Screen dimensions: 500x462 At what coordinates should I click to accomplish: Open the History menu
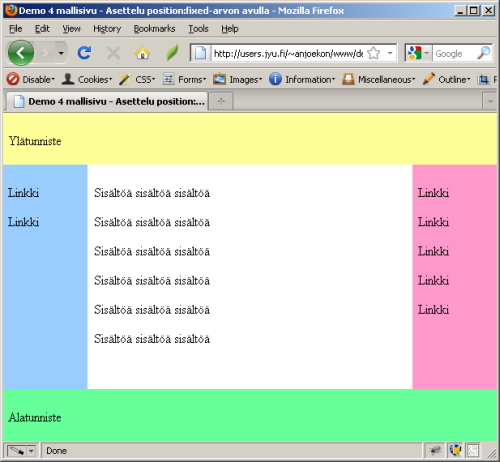coord(107,29)
